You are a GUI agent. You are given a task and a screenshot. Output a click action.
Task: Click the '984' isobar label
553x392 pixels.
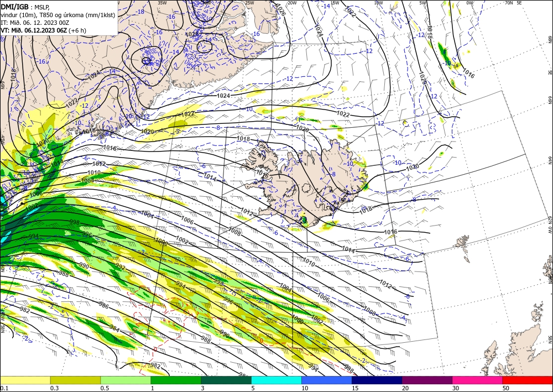(x=114, y=330)
